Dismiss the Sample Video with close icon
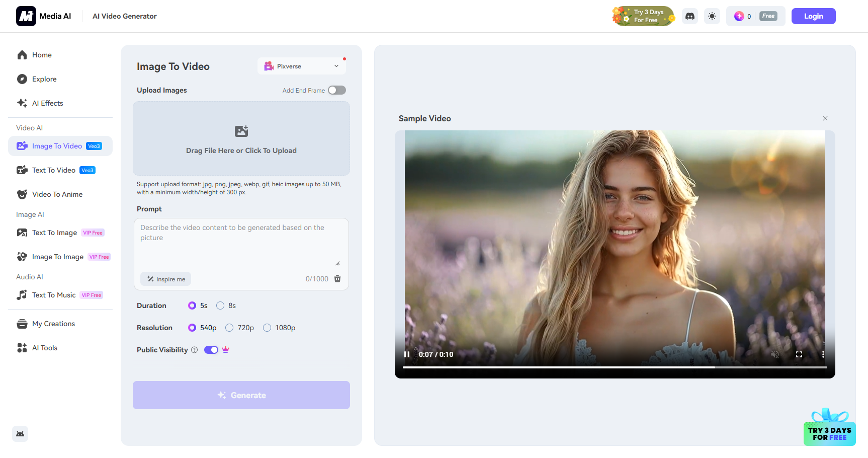The height and width of the screenshot is (458, 868). 825,118
